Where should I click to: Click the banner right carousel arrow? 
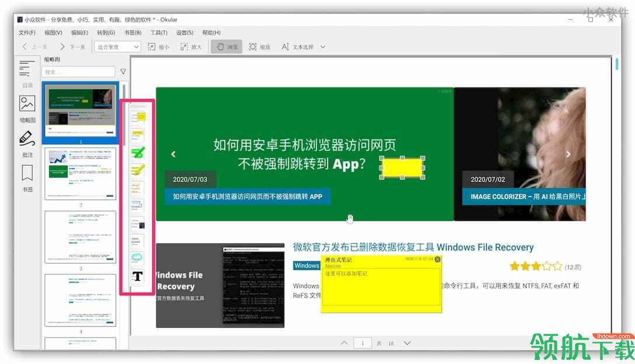click(x=568, y=154)
